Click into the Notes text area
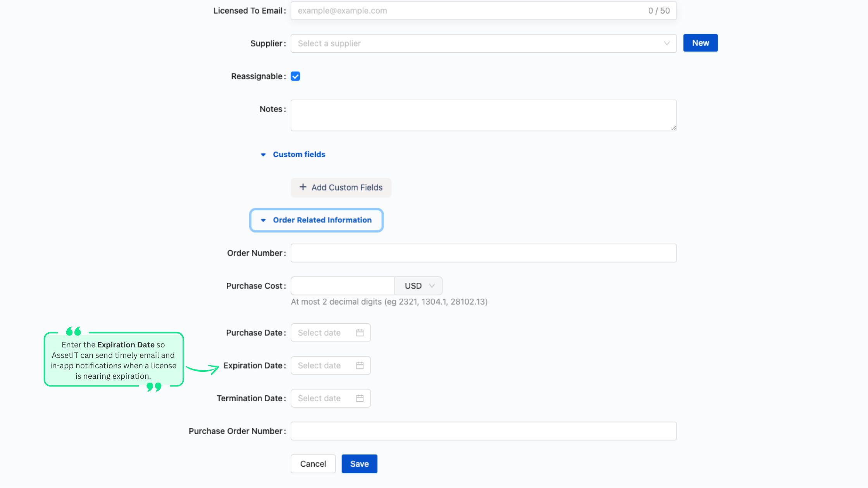 [x=483, y=115]
